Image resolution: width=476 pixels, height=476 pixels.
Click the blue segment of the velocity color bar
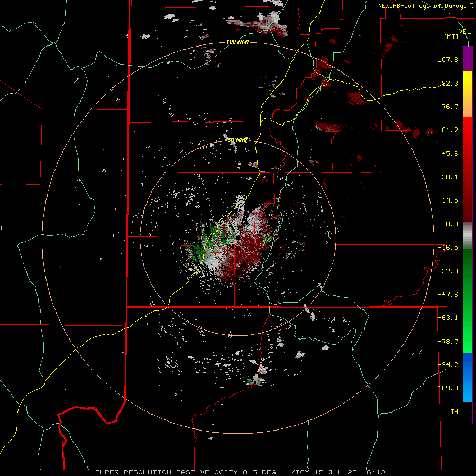(467, 377)
